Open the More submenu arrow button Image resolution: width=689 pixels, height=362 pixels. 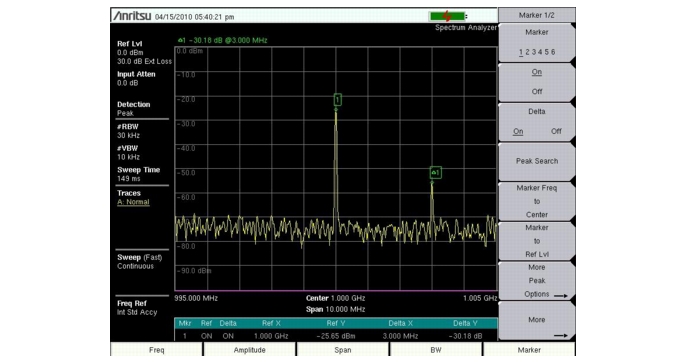(537, 321)
